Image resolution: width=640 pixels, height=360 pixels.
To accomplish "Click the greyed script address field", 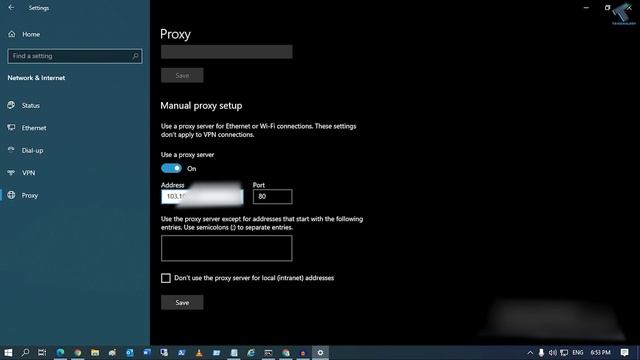I will point(227,52).
